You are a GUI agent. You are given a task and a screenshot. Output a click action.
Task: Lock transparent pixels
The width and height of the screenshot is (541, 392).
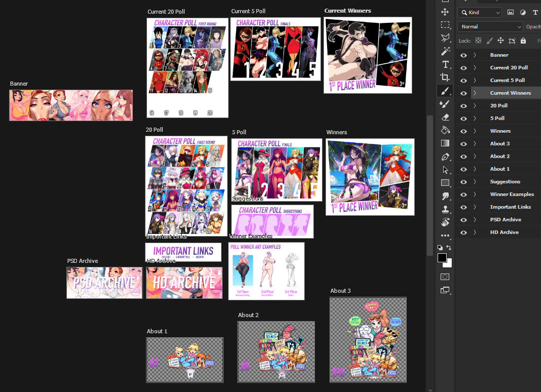(478, 41)
